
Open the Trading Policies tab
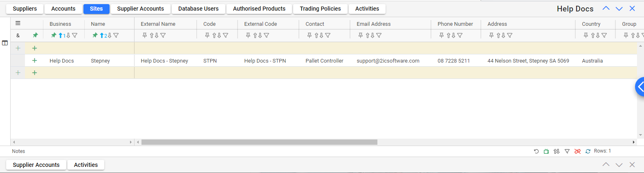(x=320, y=9)
